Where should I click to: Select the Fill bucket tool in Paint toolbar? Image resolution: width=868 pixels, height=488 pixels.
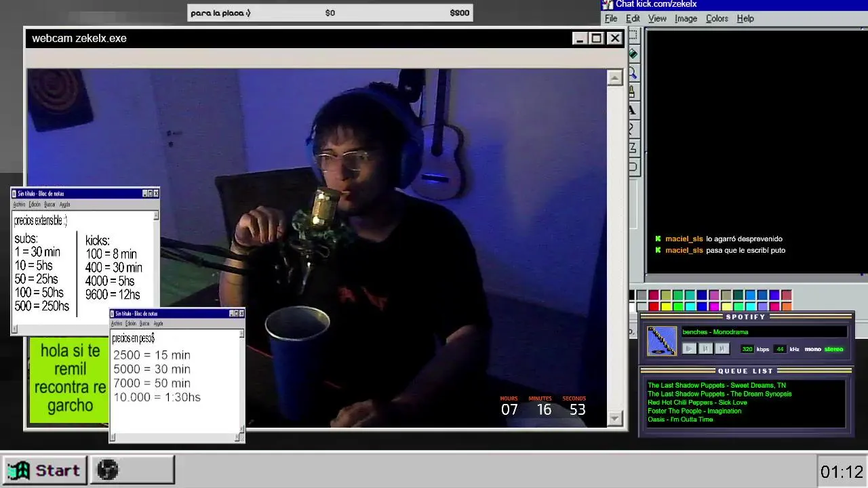(x=633, y=54)
